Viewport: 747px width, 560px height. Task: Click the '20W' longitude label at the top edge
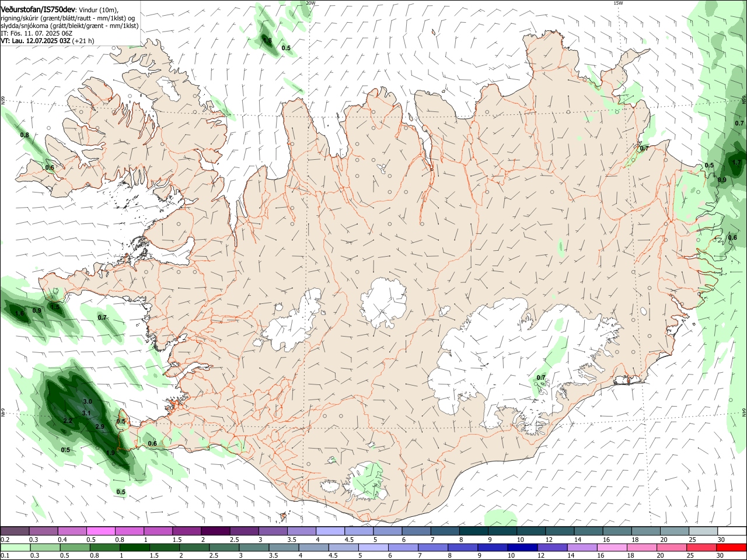point(310,3)
